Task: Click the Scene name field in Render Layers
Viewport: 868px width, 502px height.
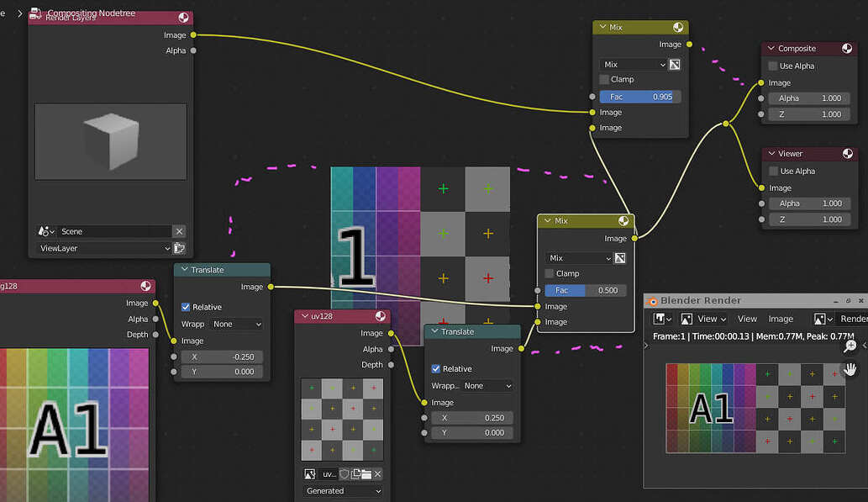Action: pos(114,231)
